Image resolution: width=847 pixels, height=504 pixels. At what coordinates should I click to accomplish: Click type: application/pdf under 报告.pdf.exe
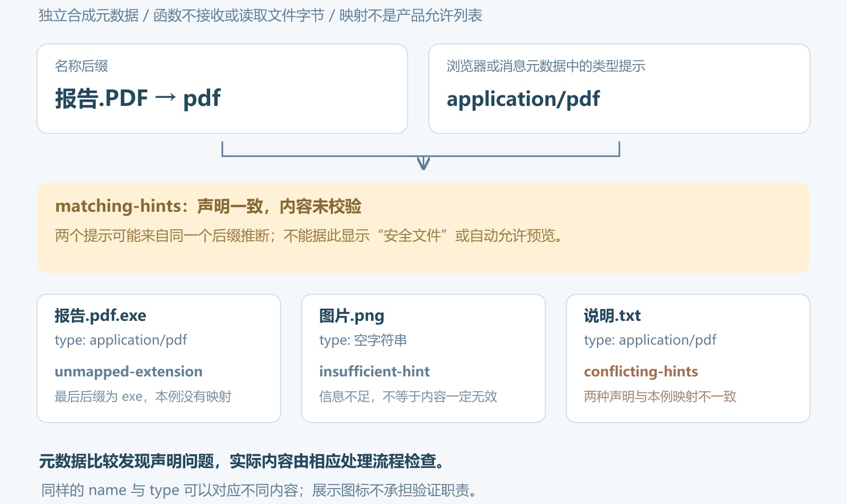pyautogui.click(x=121, y=340)
